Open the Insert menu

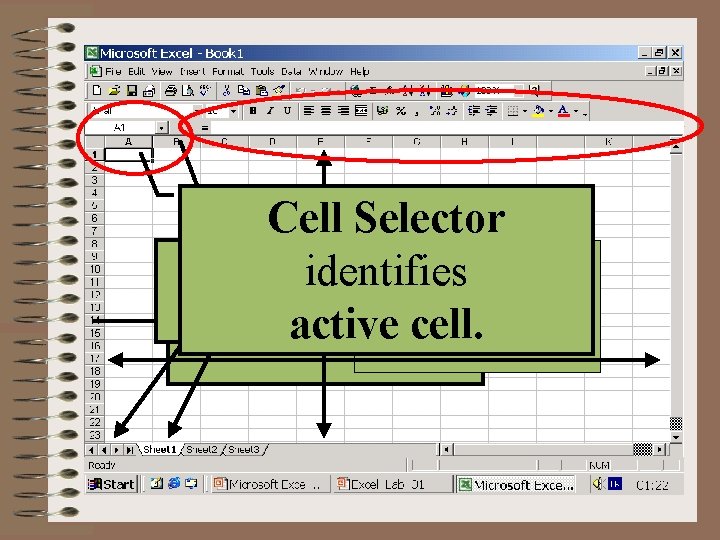point(193,72)
